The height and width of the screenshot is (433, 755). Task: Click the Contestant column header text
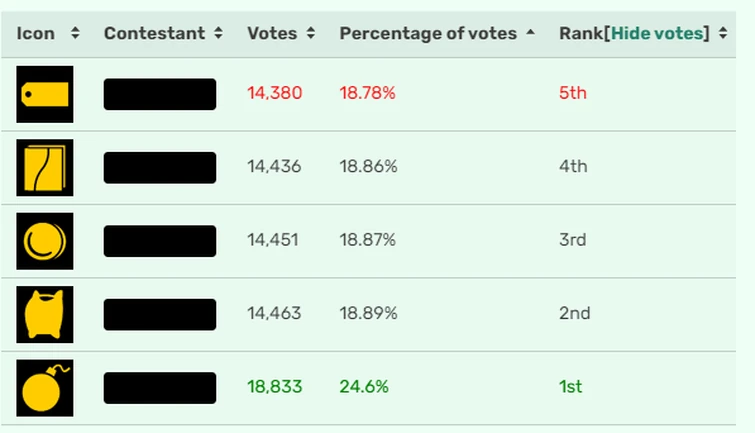(153, 33)
